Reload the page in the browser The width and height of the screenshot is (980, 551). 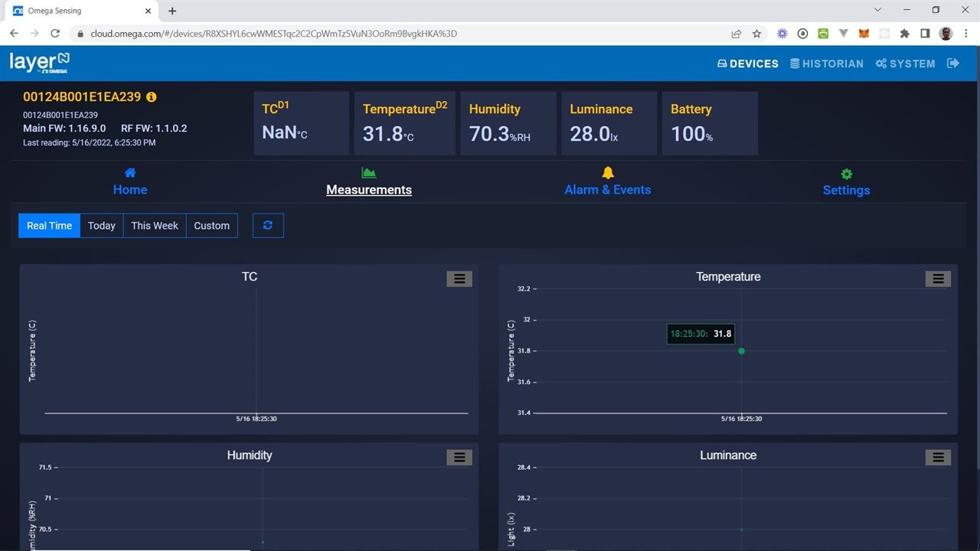pyautogui.click(x=55, y=34)
